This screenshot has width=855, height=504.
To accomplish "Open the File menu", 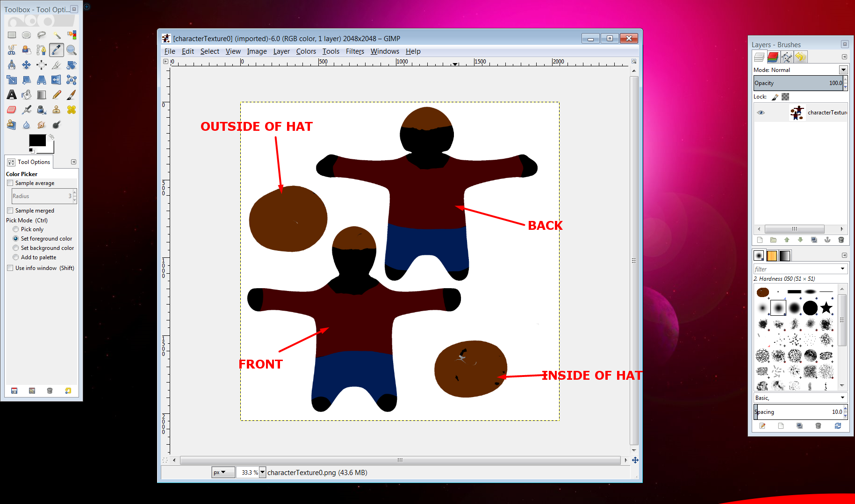I will 170,51.
